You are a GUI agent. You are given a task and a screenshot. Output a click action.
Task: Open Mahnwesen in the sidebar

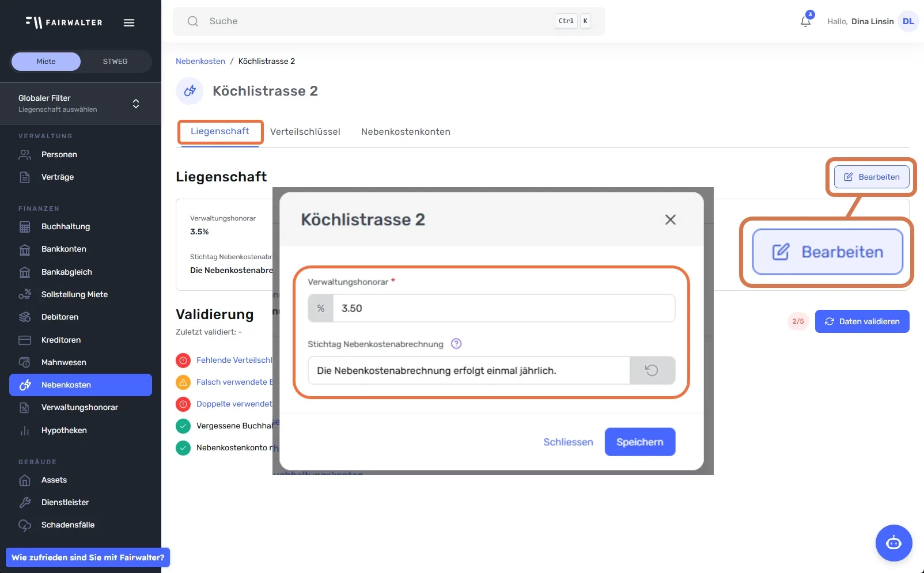click(81, 362)
